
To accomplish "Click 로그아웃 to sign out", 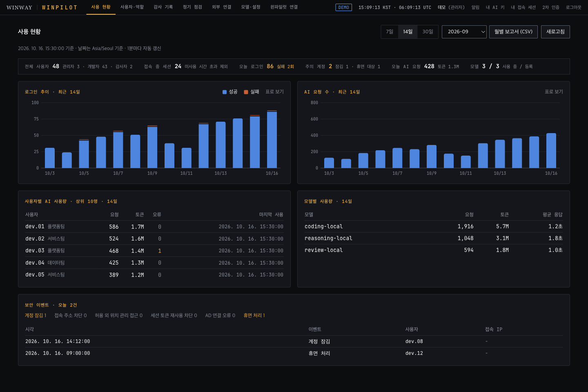I will point(573,7).
